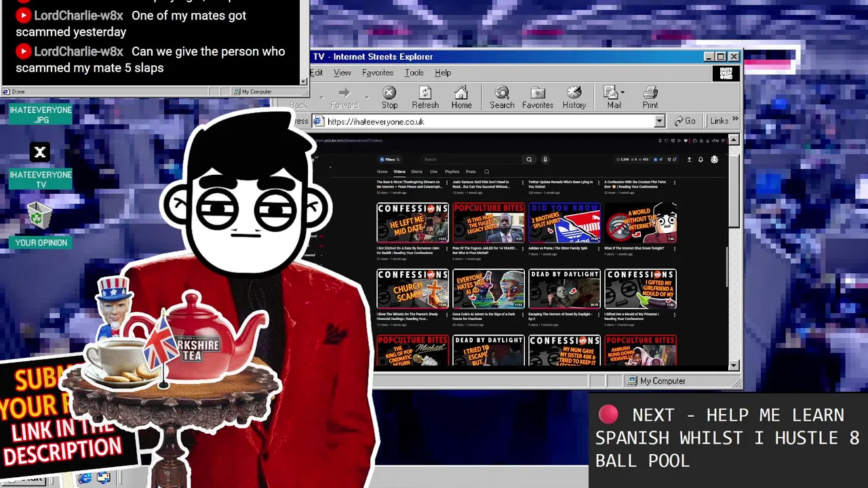Open the A World Without The Internet thumbnail
The image size is (868, 488).
[640, 222]
